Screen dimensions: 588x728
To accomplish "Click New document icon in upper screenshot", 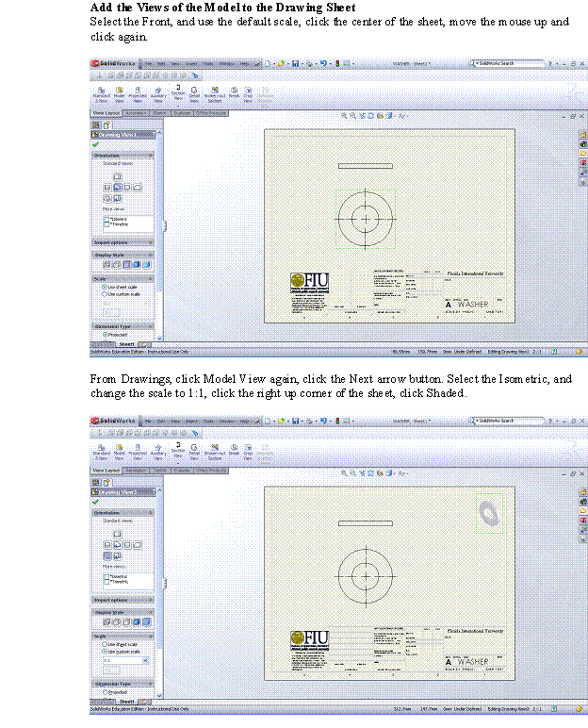I will (268, 63).
